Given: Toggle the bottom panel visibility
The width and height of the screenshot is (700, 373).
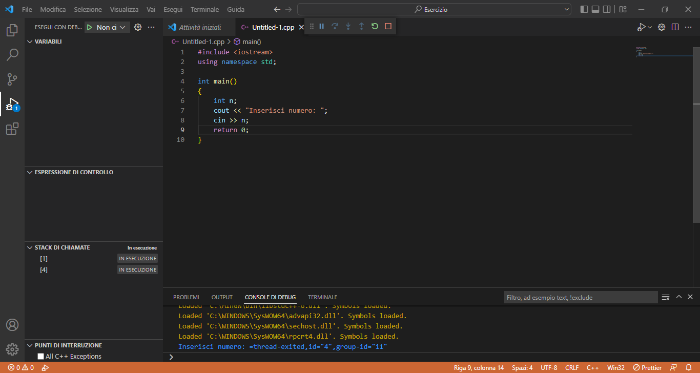Looking at the screenshot, I should click(x=596, y=9).
